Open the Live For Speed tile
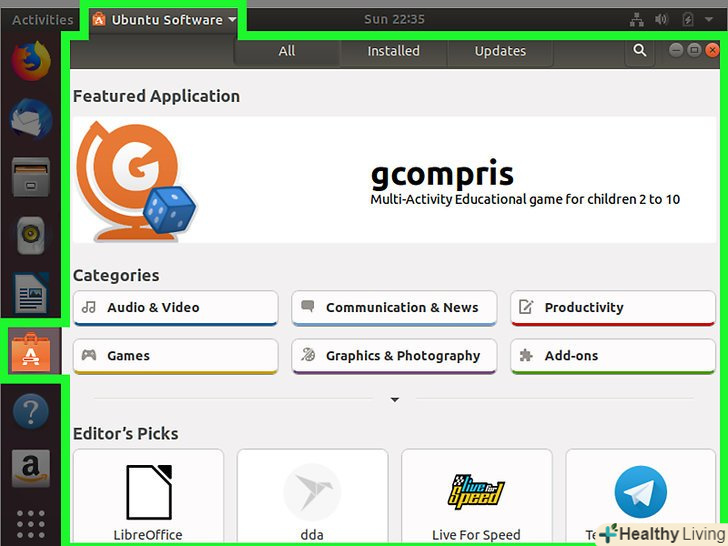Image resolution: width=728 pixels, height=546 pixels. pos(477,497)
